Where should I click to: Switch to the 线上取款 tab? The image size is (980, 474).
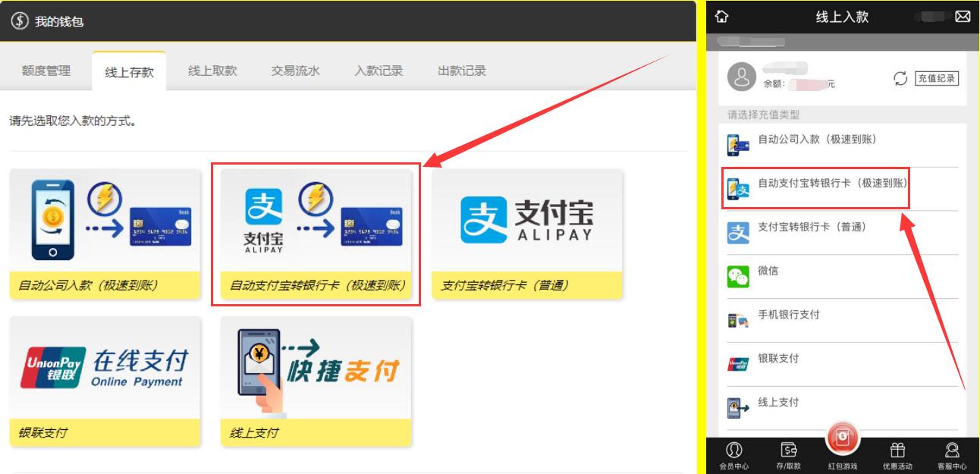point(212,71)
